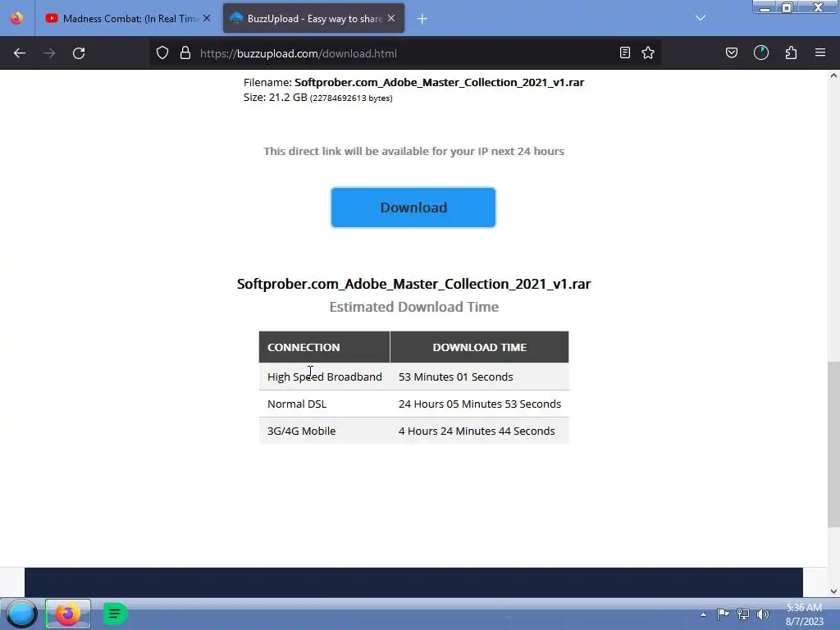The image size is (840, 630).
Task: Click scrollbar down arrow
Action: [x=833, y=591]
